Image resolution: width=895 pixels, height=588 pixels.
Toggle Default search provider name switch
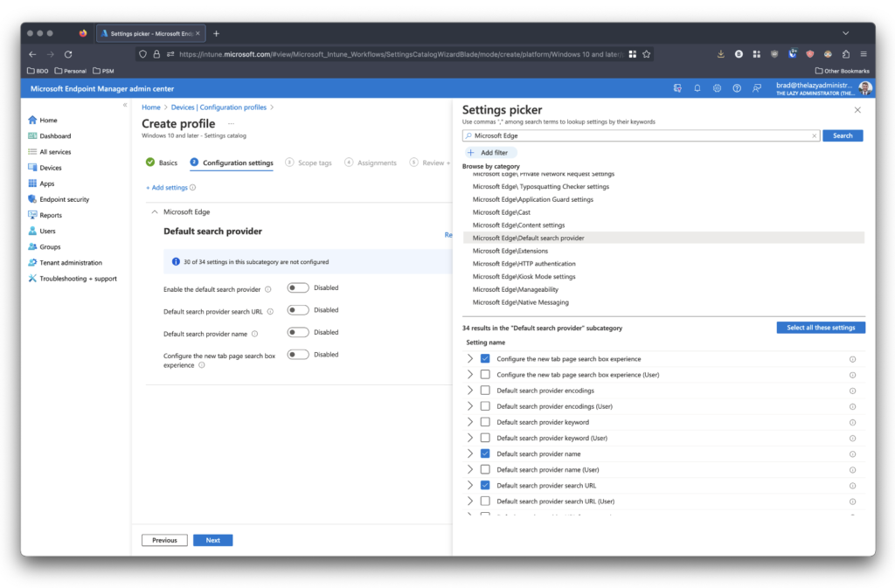click(x=298, y=333)
